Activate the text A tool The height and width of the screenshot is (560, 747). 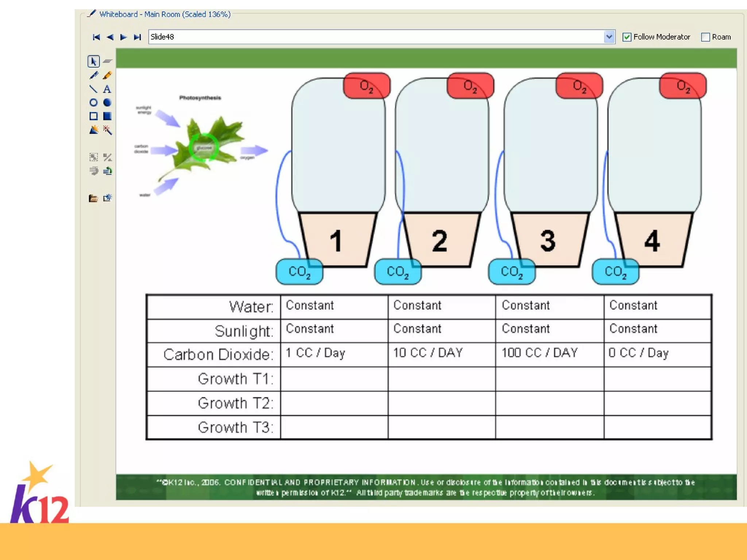click(x=107, y=89)
